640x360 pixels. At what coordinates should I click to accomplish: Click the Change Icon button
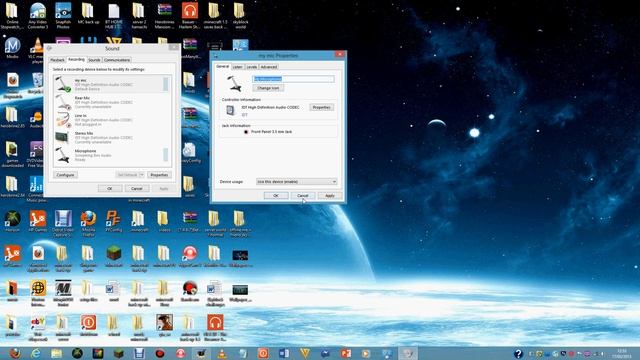268,88
